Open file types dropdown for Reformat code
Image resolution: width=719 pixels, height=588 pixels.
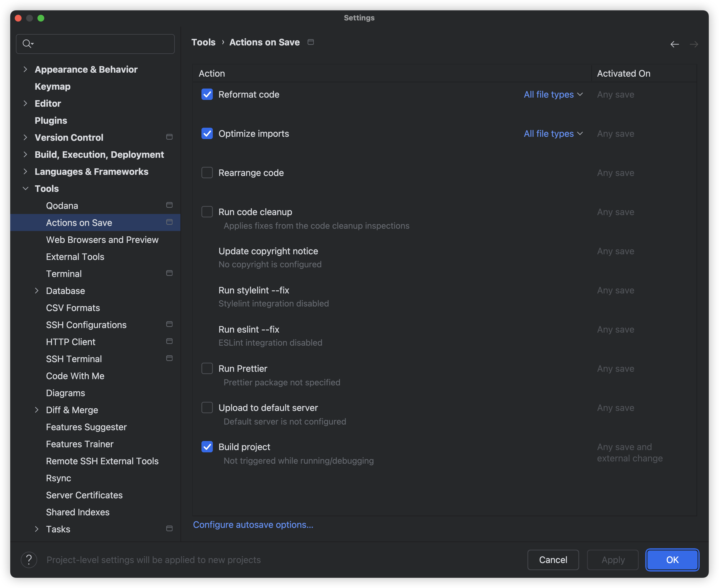coord(553,94)
